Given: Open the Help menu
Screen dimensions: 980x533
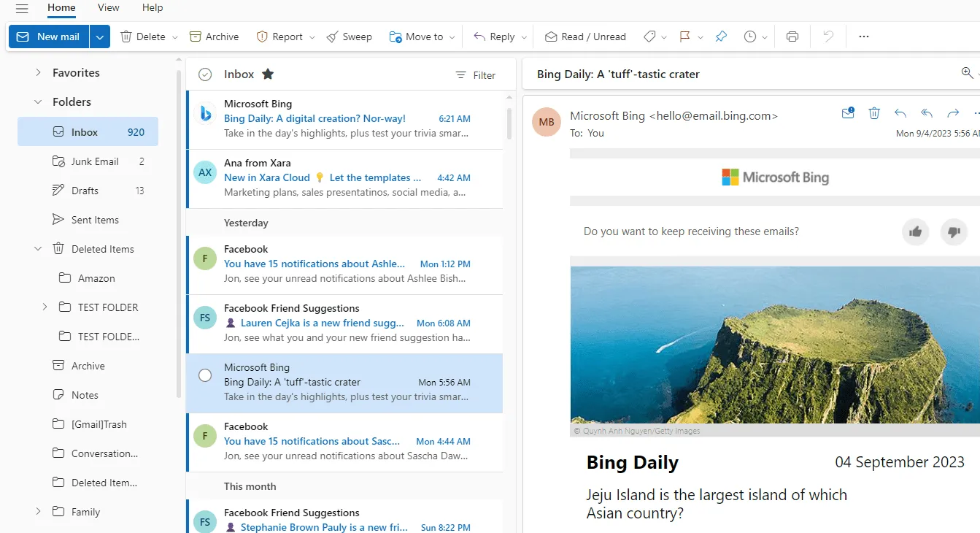Looking at the screenshot, I should 152,8.
